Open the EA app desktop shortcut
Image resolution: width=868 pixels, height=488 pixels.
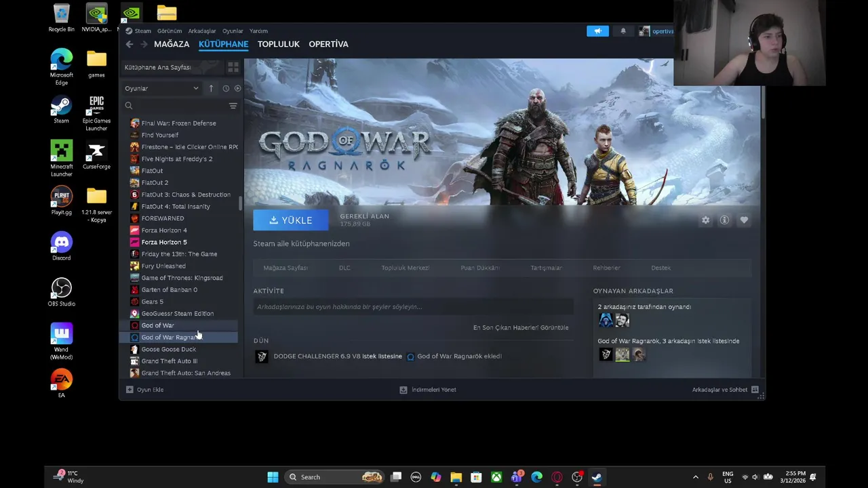pos(61,384)
